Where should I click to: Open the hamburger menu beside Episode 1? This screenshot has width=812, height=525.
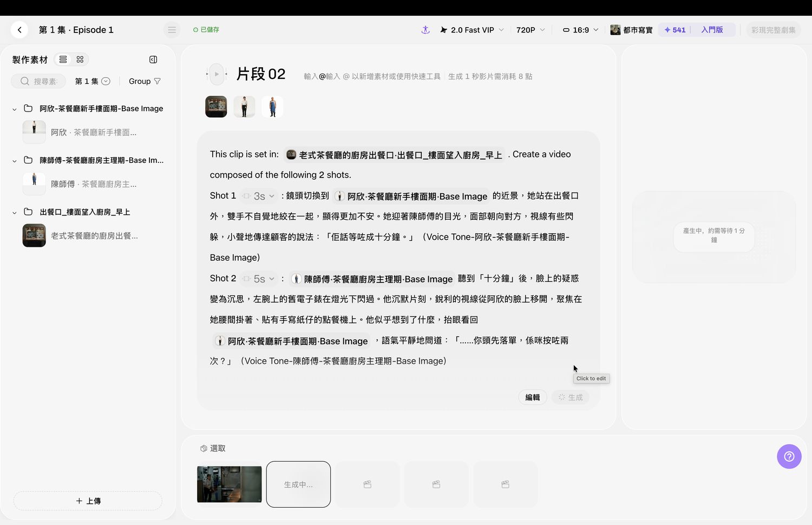click(172, 30)
